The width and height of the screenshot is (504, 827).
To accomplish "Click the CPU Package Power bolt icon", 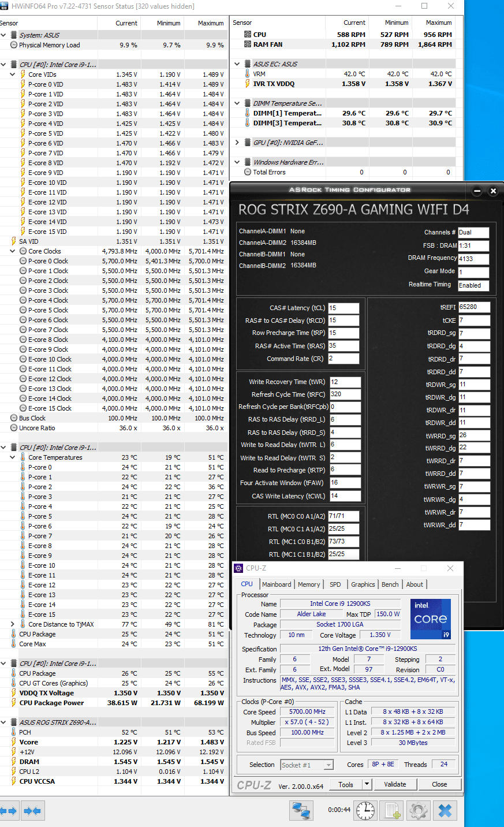I will click(14, 703).
